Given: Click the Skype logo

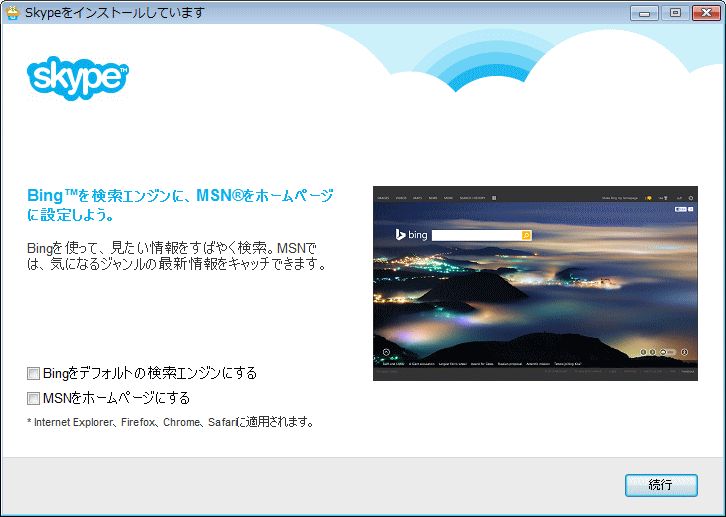Looking at the screenshot, I should (x=78, y=78).
